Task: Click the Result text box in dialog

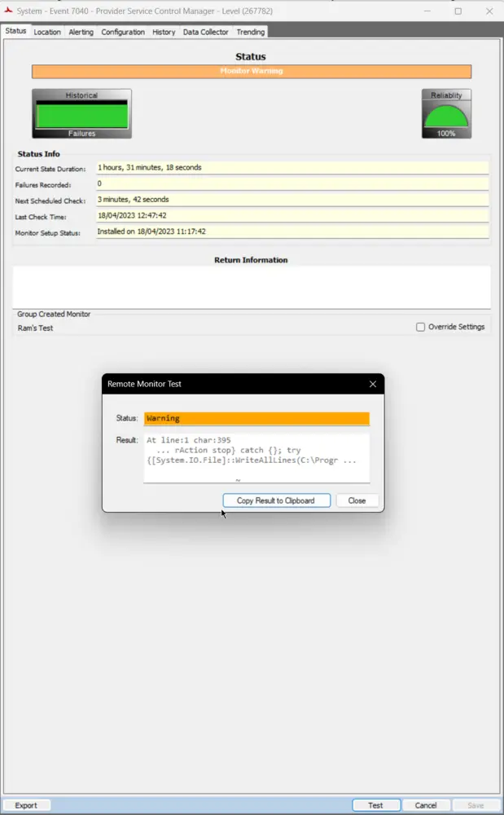Action: pyautogui.click(x=256, y=458)
